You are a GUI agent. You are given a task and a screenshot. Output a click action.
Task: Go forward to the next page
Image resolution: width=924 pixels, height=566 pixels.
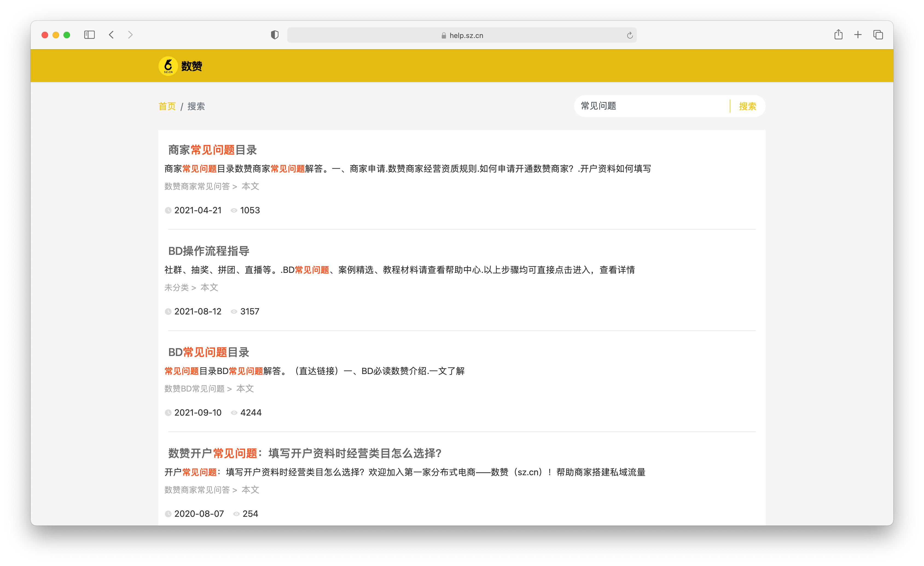130,35
